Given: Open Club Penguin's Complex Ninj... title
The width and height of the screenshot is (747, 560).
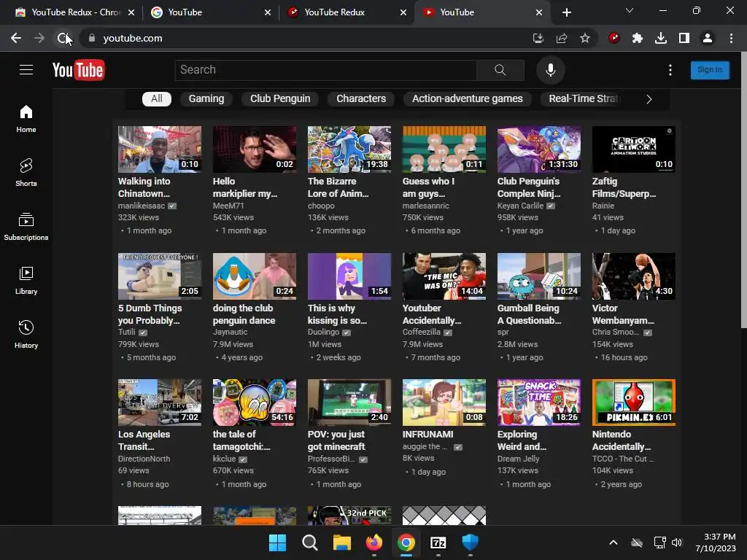Looking at the screenshot, I should [529, 187].
